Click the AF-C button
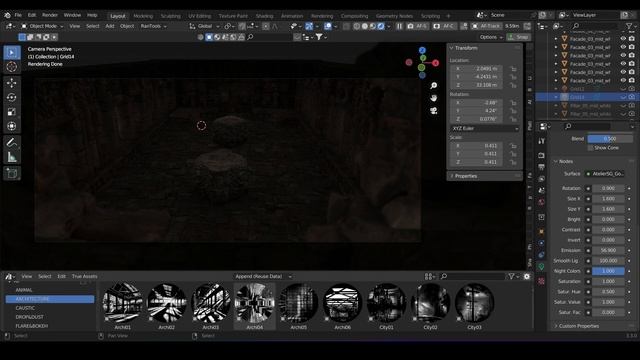This screenshot has width=640, height=360. point(444,26)
